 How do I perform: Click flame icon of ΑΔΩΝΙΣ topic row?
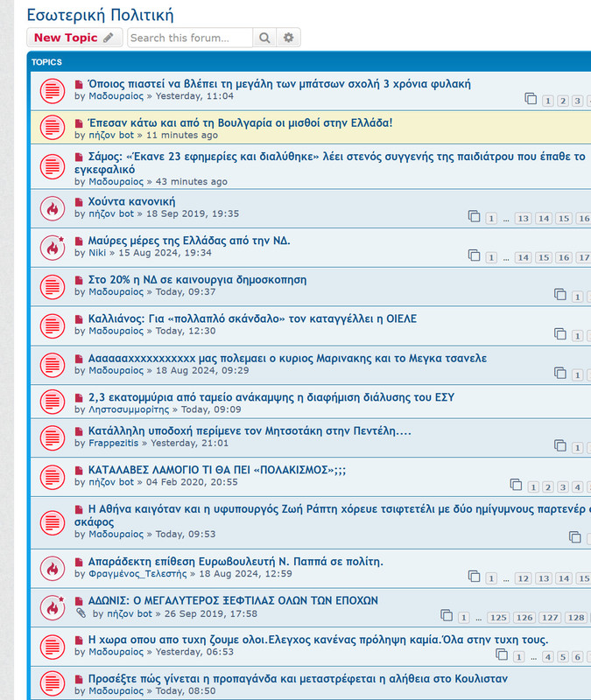pos(53,608)
